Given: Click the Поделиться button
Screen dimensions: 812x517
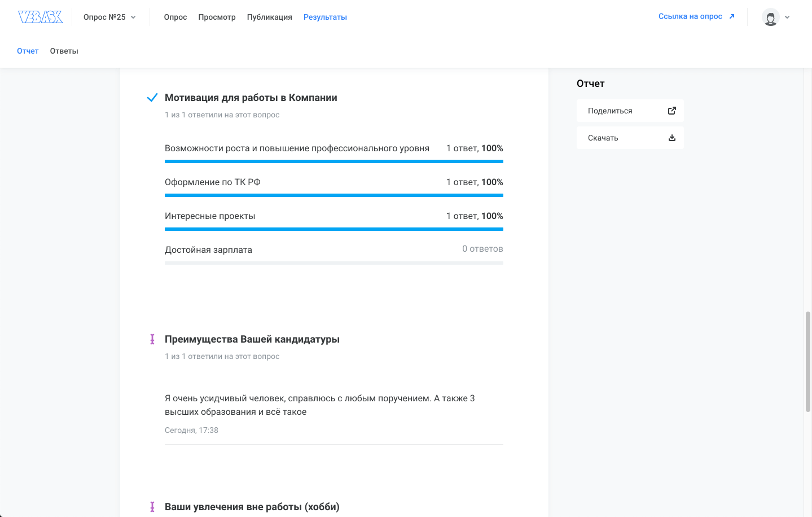Looking at the screenshot, I should (630, 110).
